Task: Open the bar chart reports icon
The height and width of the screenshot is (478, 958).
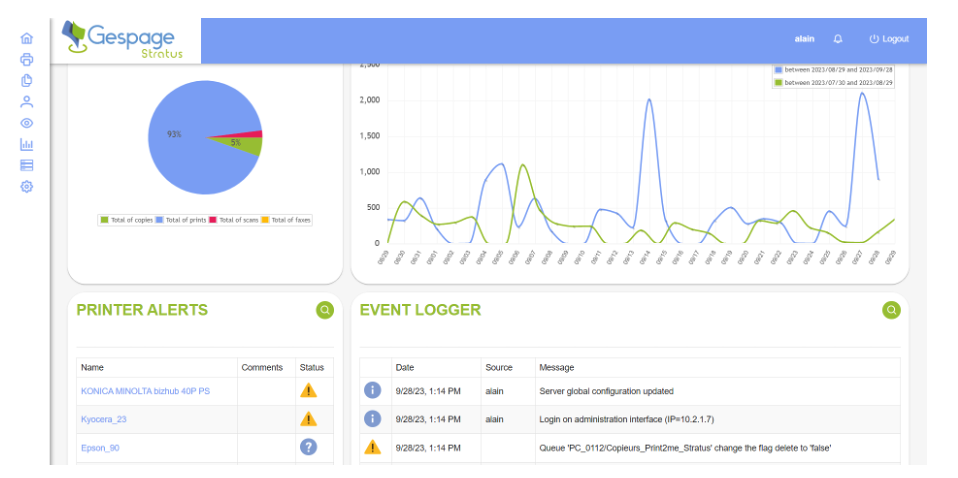Action: (26, 144)
